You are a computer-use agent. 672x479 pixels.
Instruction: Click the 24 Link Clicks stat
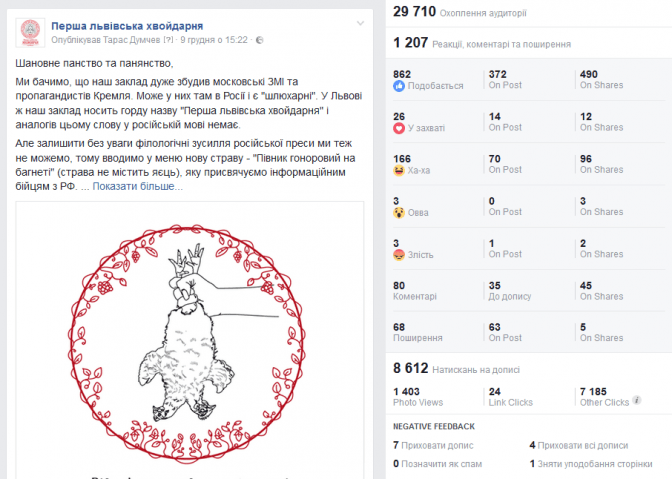(510, 397)
